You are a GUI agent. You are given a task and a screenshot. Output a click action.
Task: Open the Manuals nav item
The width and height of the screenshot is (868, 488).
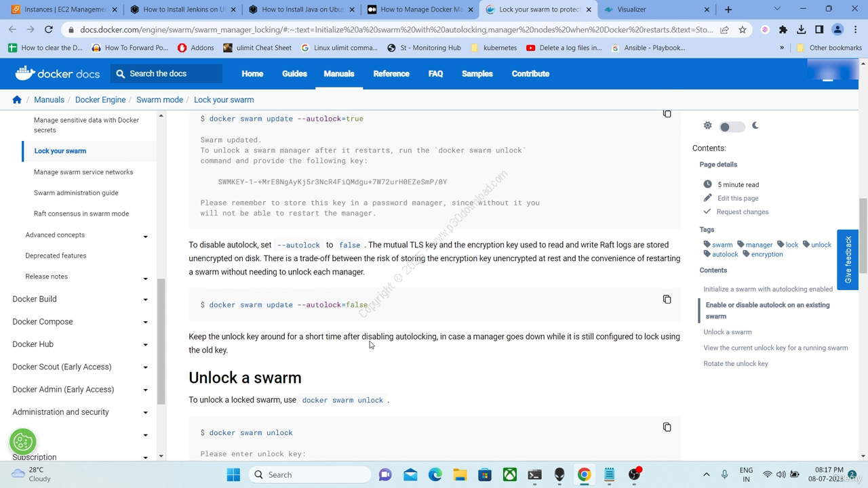338,73
